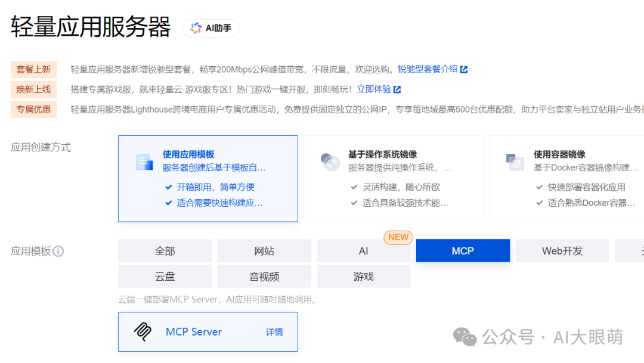Image resolution: width=644 pixels, height=363 pixels.
Task: Click the 应用创建方式 label
Action: click(x=41, y=147)
